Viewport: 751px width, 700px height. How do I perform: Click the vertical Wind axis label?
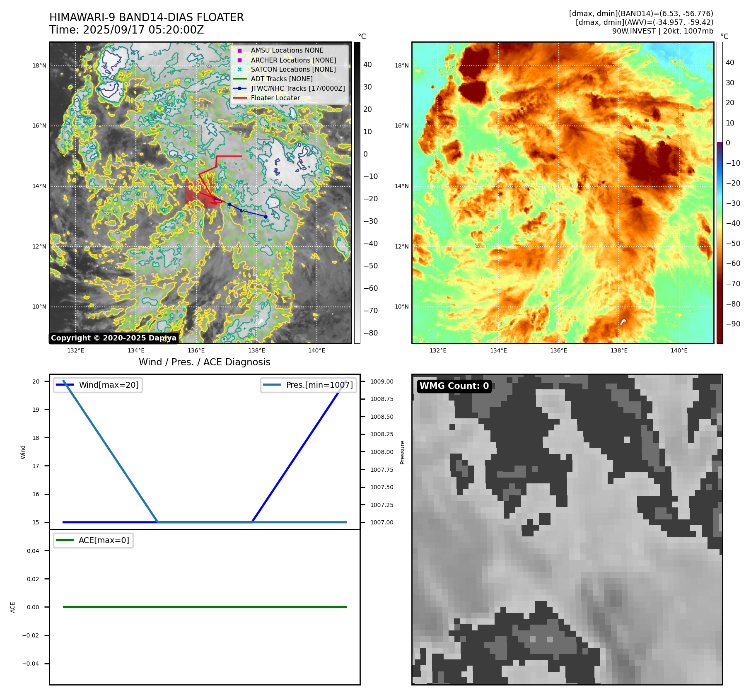[x=23, y=452]
